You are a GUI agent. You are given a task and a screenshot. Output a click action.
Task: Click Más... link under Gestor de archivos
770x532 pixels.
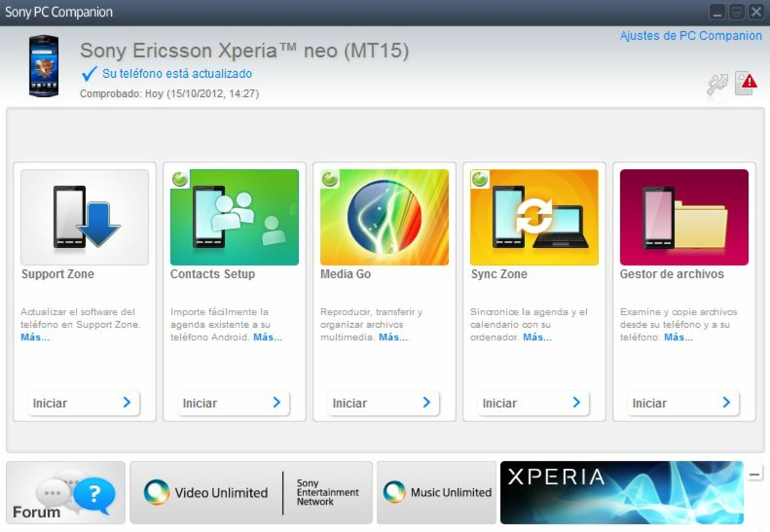[679, 337]
